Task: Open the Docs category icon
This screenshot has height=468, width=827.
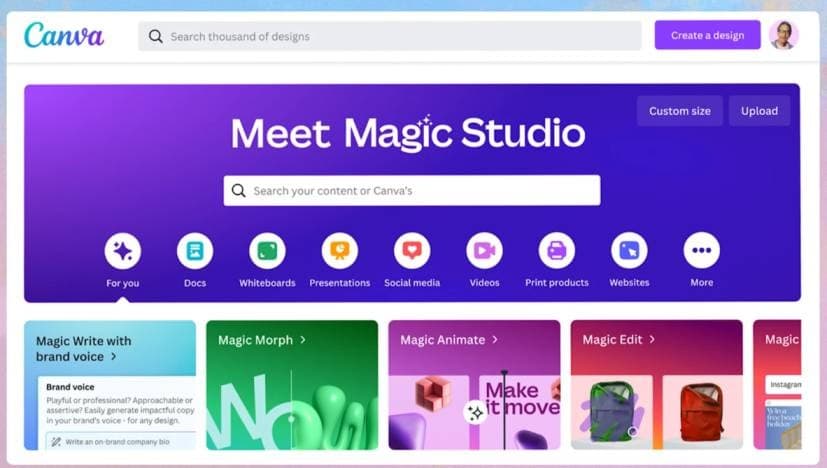Action: [x=195, y=251]
